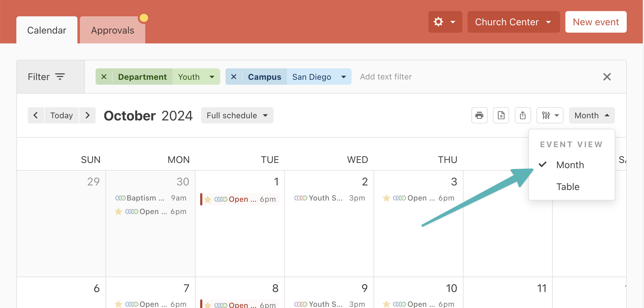Open display options sliders icon
The height and width of the screenshot is (308, 644).
550,115
